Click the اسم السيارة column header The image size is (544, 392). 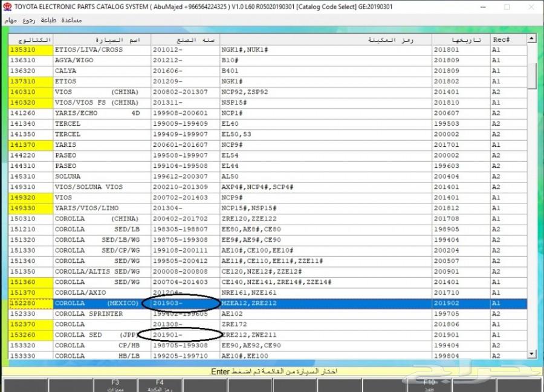102,39
